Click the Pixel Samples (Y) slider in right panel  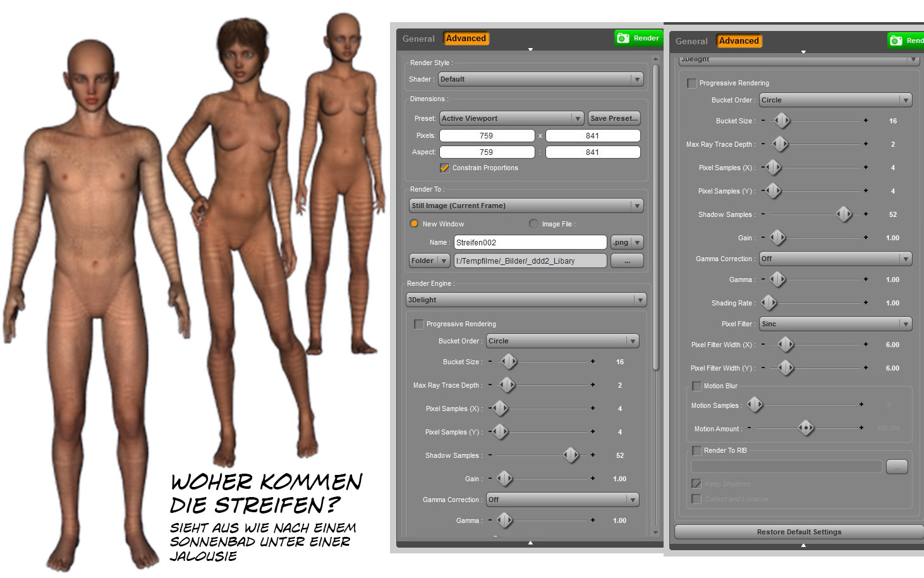pos(773,191)
